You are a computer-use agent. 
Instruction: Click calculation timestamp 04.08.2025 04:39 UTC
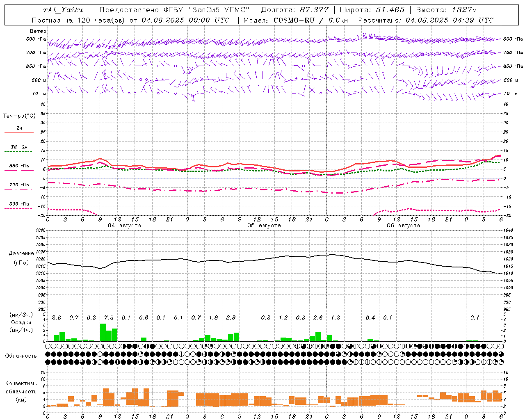[450, 20]
